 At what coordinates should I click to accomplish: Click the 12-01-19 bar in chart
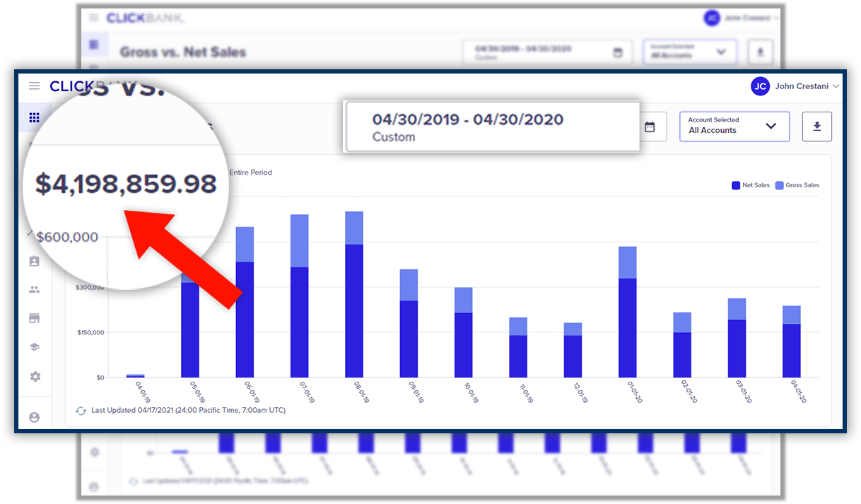pyautogui.click(x=573, y=350)
